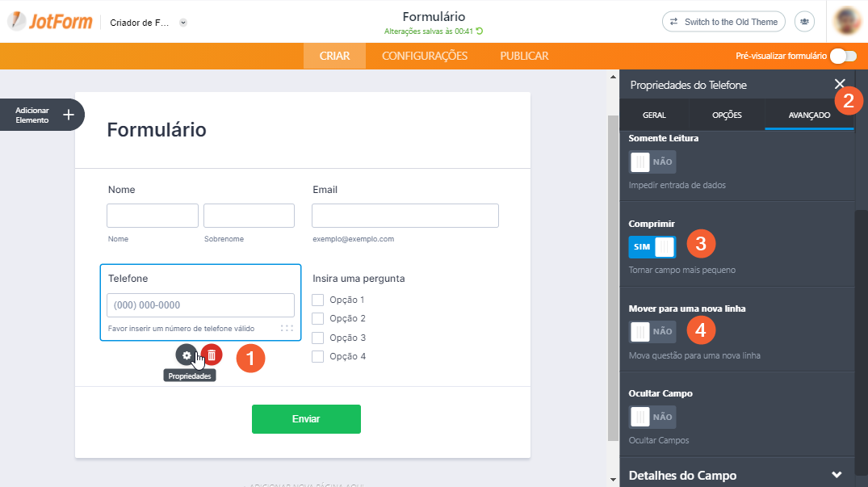Open the OPÇÕES properties tab
868x487 pixels.
pos(727,115)
